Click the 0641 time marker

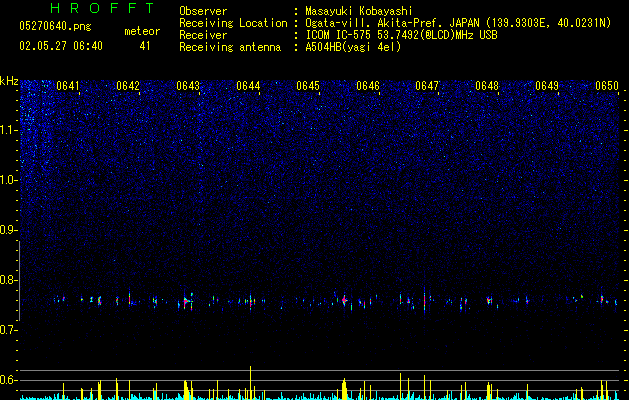(x=68, y=86)
